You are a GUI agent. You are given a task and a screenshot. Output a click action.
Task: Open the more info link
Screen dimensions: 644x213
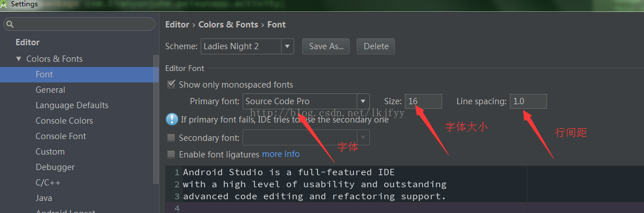click(281, 154)
